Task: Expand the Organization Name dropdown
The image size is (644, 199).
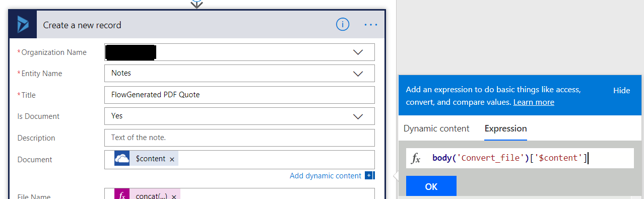Action: pos(358,52)
